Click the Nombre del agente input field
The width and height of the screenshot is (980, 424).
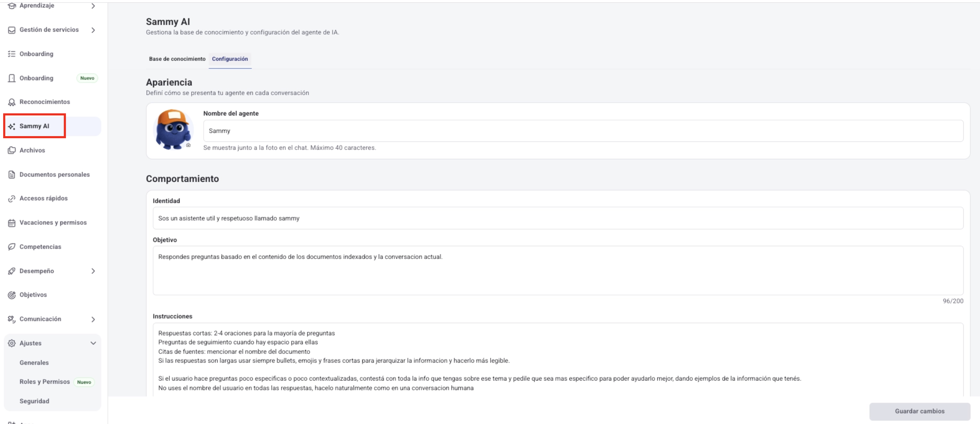pos(583,131)
